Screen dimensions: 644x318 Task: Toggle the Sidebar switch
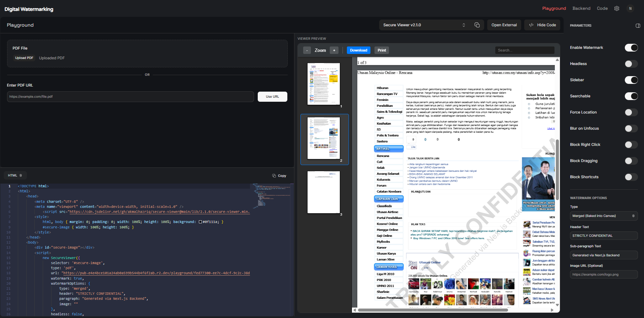click(631, 80)
